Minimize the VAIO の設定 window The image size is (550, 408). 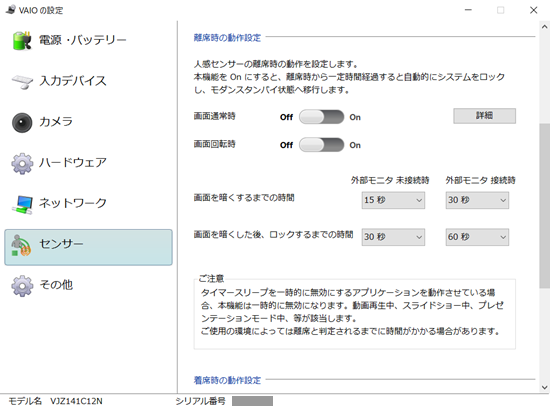[468, 10]
